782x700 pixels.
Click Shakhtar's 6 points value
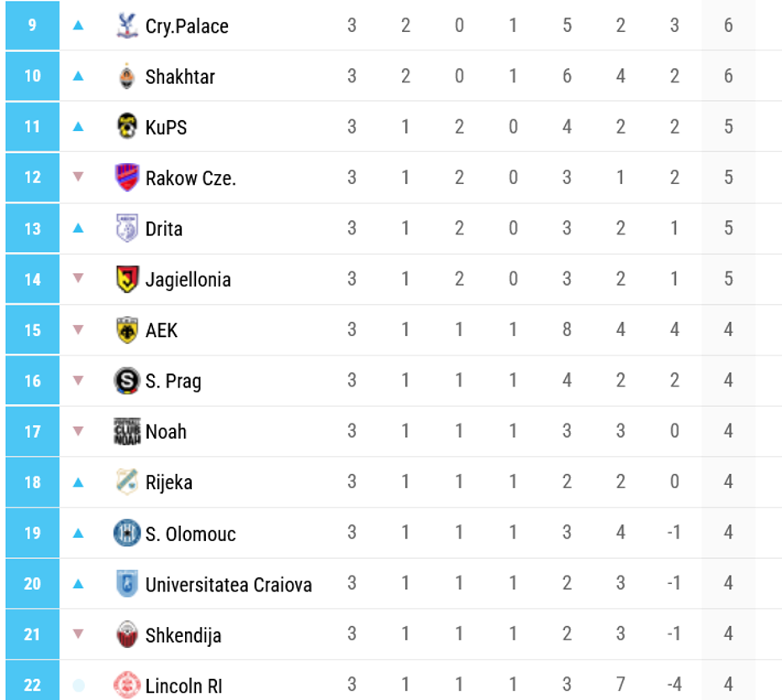(x=728, y=76)
